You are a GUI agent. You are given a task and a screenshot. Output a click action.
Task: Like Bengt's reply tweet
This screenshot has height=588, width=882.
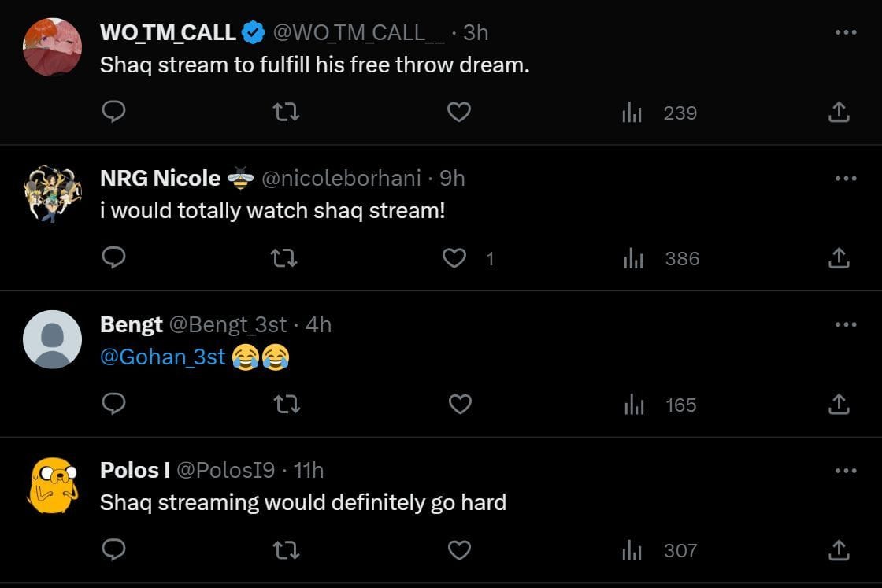(459, 405)
